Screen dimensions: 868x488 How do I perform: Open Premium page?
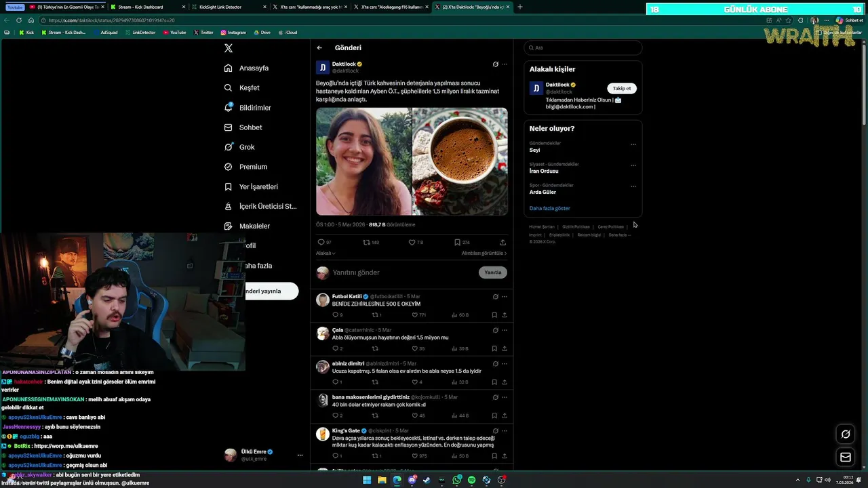tap(245, 167)
